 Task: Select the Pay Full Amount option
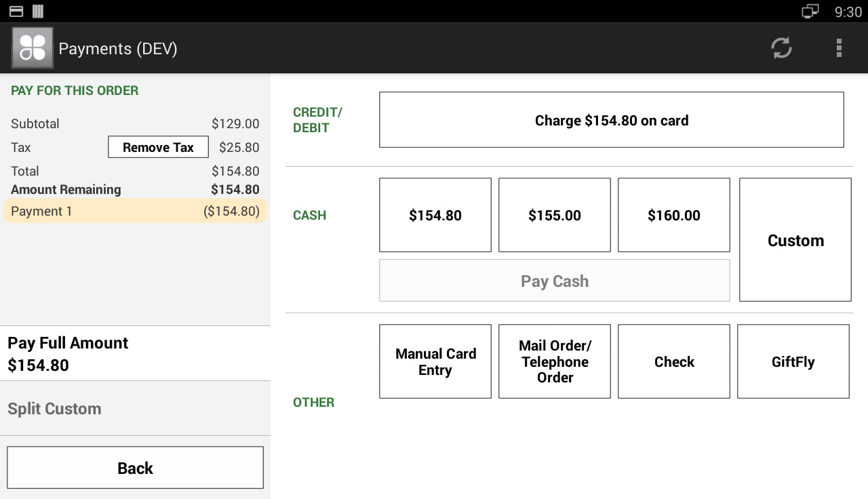135,353
